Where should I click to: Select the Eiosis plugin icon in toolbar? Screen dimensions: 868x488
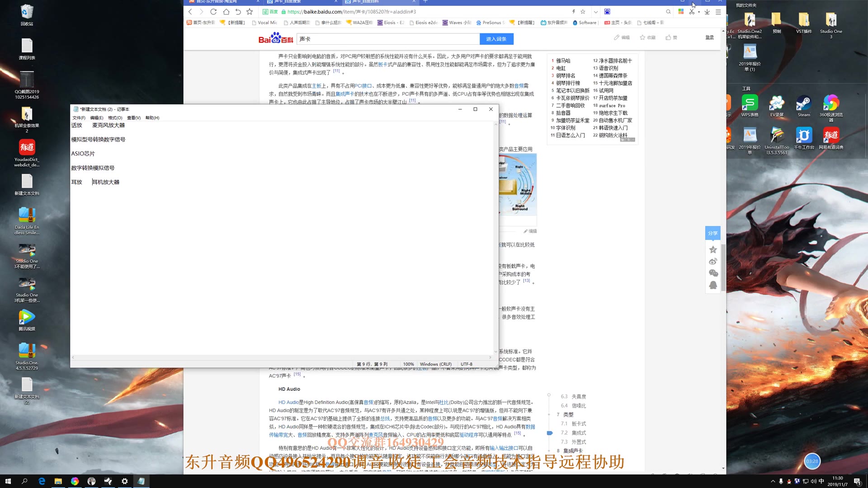381,23
